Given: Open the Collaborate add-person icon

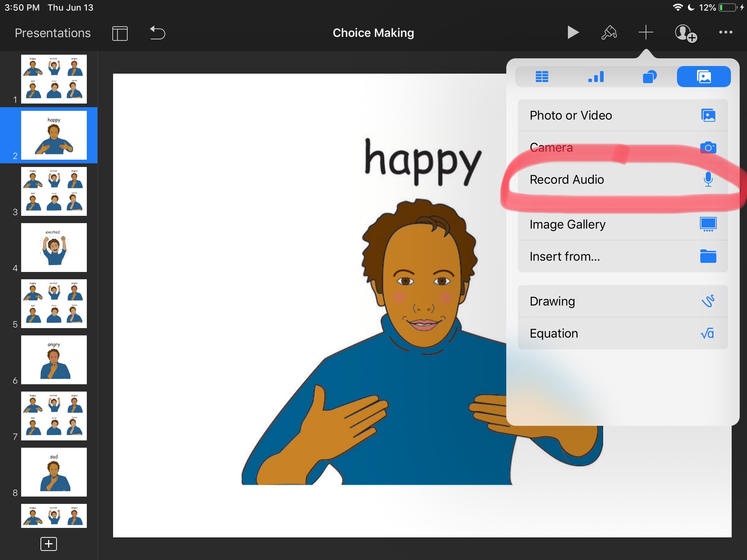Looking at the screenshot, I should (685, 33).
